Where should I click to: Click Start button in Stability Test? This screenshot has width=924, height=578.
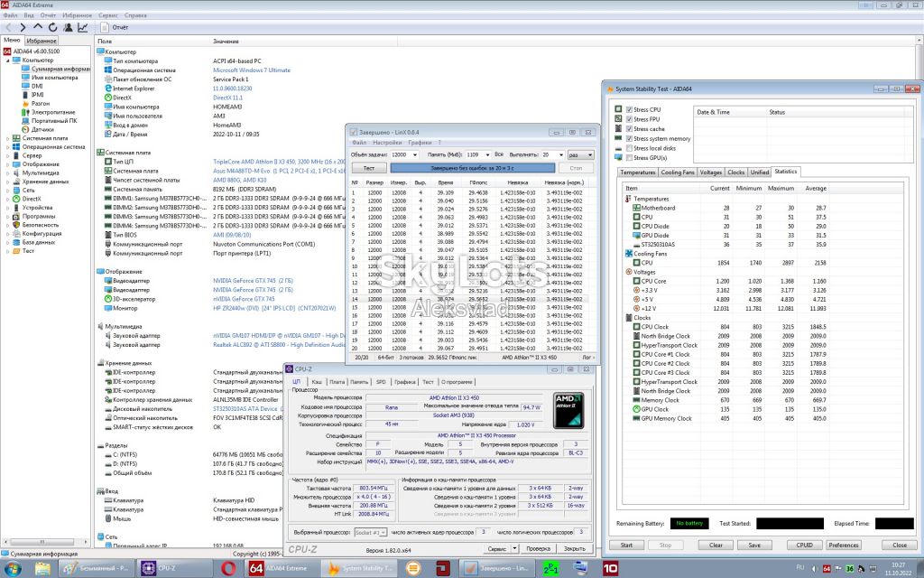pos(626,545)
